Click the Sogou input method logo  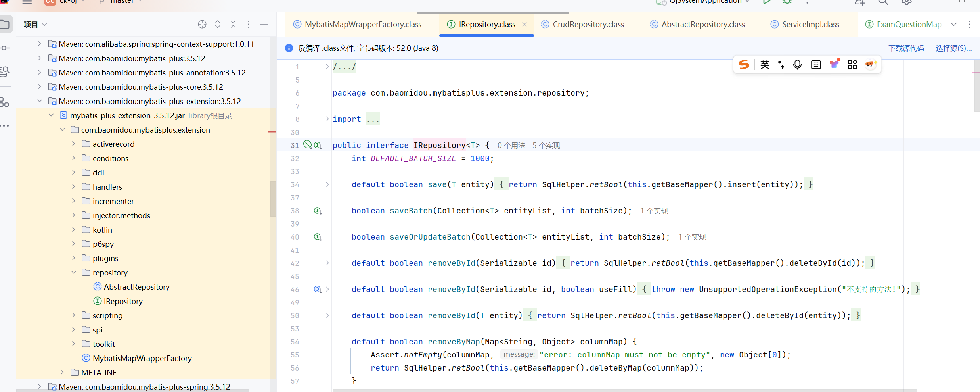[x=744, y=64]
